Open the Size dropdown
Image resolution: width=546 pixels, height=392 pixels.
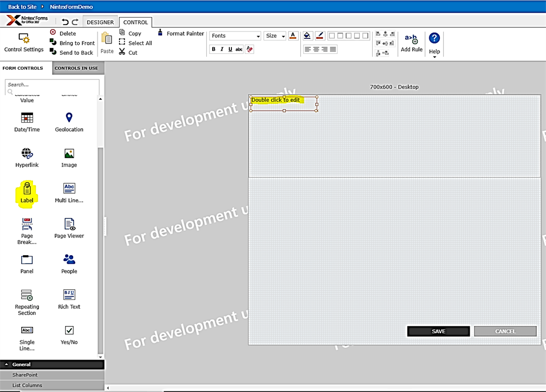pos(275,35)
